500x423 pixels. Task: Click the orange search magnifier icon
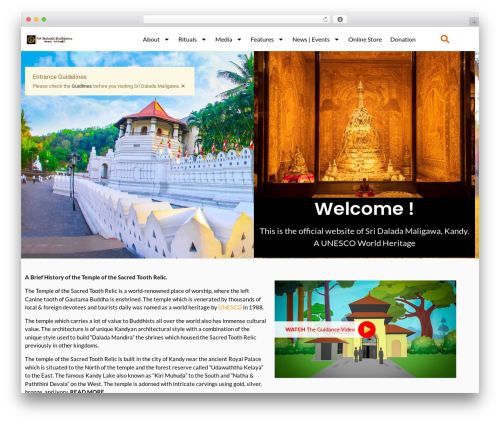coord(445,39)
